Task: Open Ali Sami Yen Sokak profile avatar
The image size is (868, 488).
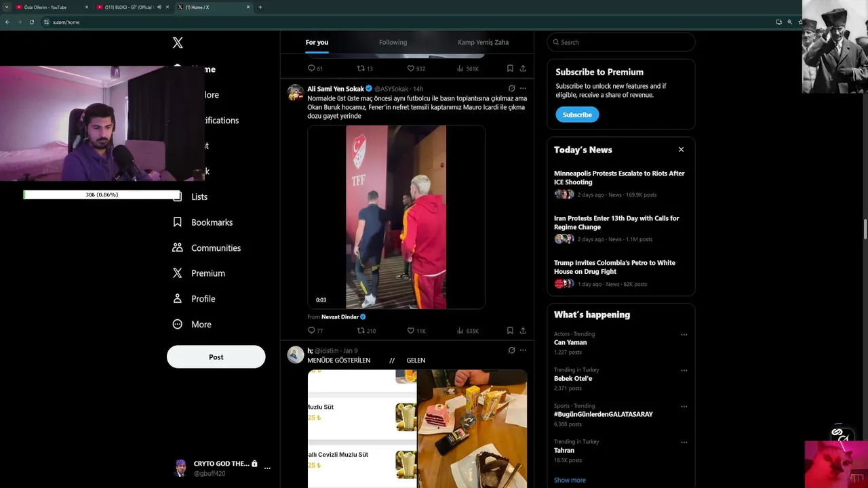Action: tap(295, 93)
